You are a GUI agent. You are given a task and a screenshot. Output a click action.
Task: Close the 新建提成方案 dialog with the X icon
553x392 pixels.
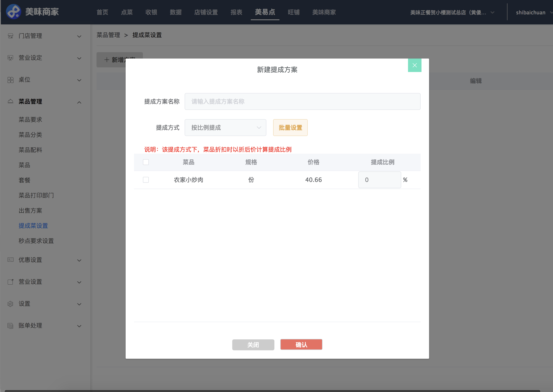pyautogui.click(x=415, y=65)
